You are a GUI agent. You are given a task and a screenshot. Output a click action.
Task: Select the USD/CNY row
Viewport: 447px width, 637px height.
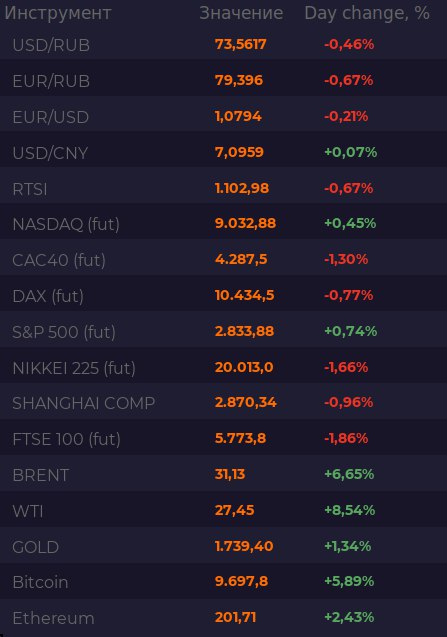coord(224,152)
